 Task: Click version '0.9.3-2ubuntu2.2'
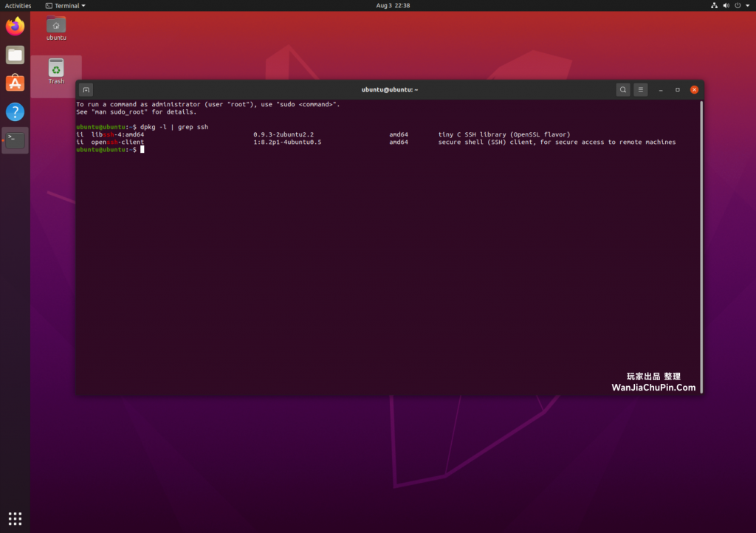pos(283,134)
